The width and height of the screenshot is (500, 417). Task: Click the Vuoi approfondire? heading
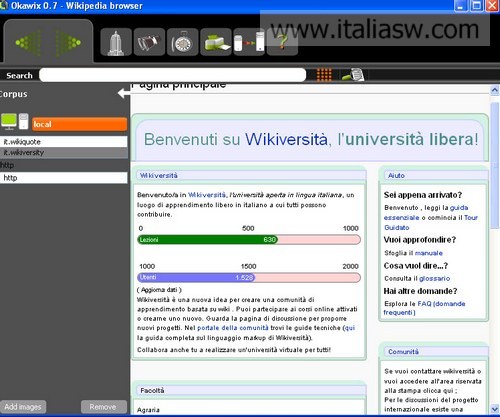[420, 240]
